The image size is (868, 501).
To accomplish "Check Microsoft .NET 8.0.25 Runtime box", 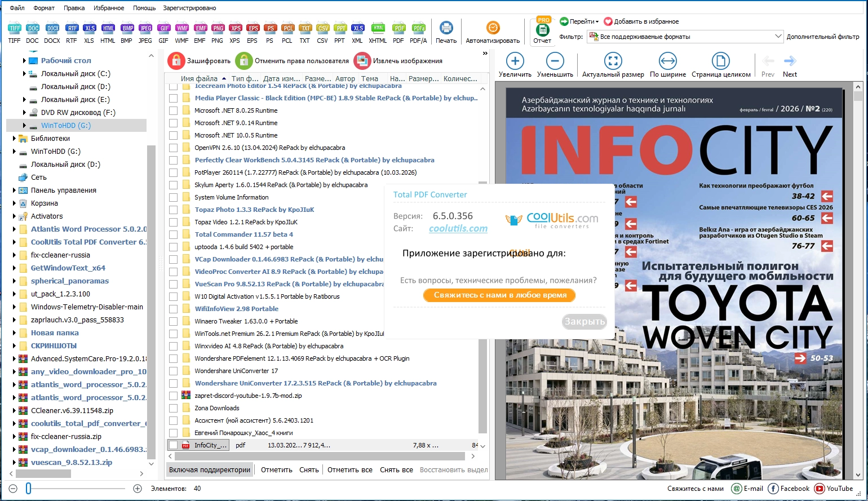I will (174, 110).
